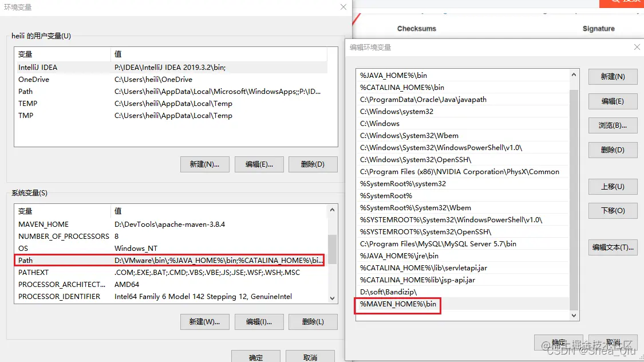Close the 编辑环境变量 dialog
The width and height of the screenshot is (644, 362).
tap(637, 47)
